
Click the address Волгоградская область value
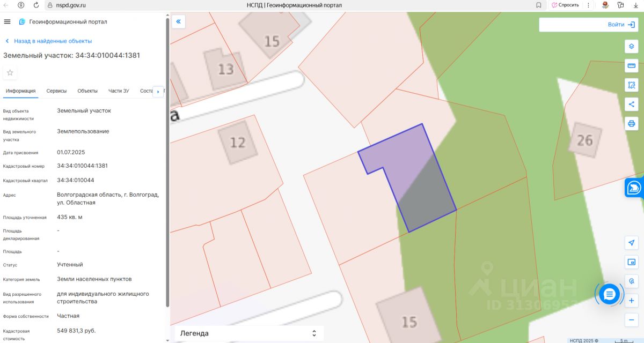(108, 198)
